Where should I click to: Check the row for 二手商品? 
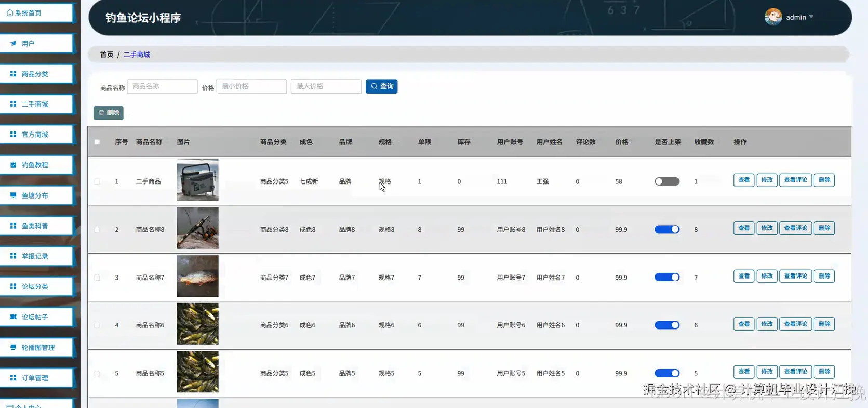tap(97, 181)
